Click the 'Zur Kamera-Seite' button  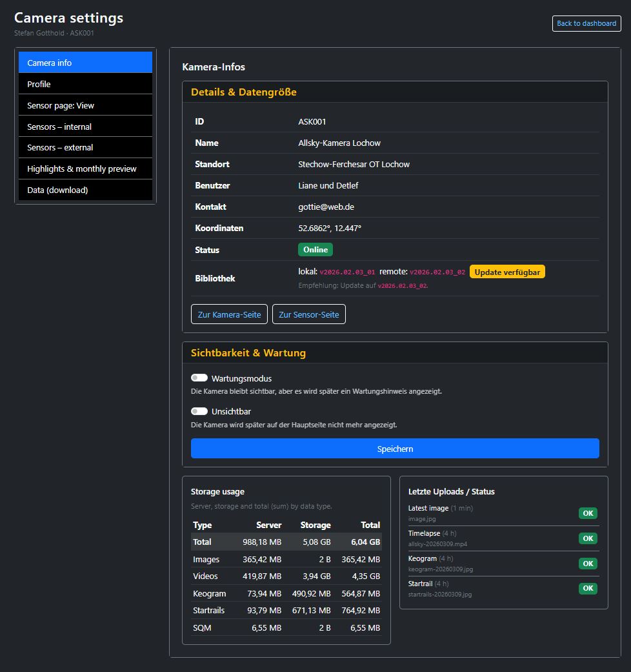click(229, 314)
